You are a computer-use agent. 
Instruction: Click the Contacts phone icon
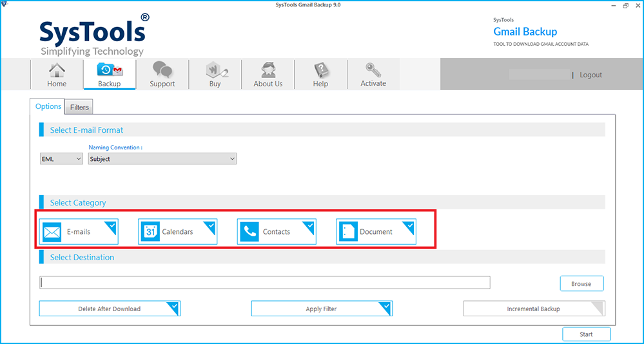pyautogui.click(x=249, y=232)
